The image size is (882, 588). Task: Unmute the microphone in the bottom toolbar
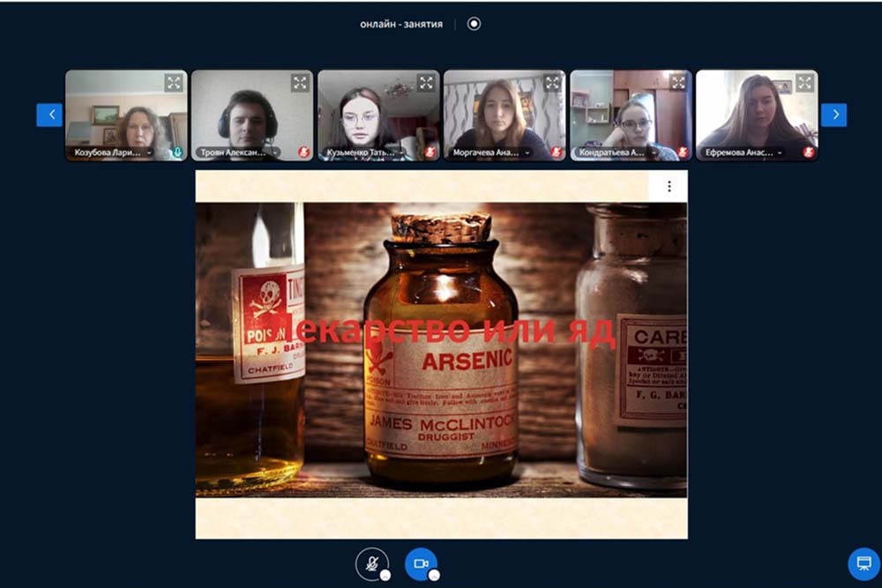pos(371,563)
